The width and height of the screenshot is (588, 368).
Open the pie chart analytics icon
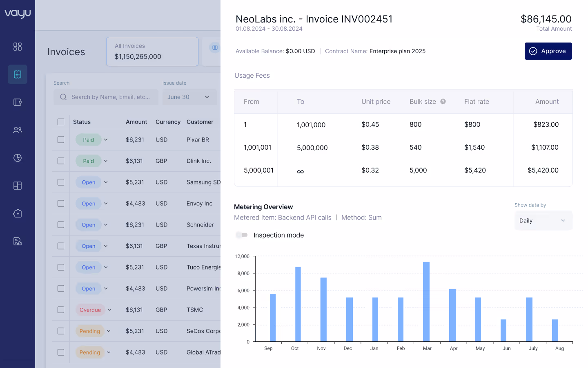pos(18,158)
